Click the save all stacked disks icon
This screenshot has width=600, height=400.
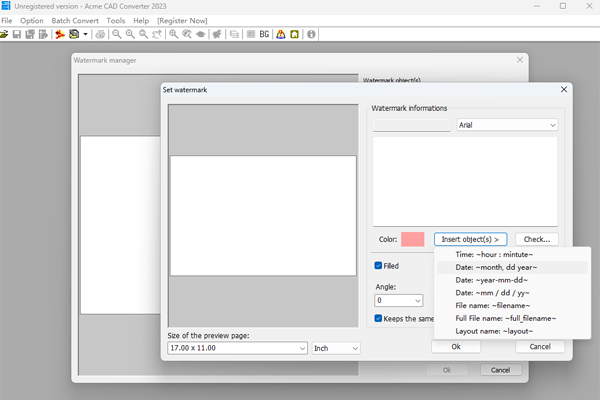[x=30, y=34]
